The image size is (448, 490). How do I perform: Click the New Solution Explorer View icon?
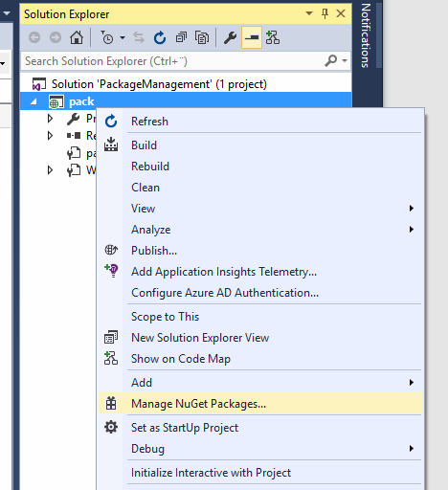coord(111,337)
